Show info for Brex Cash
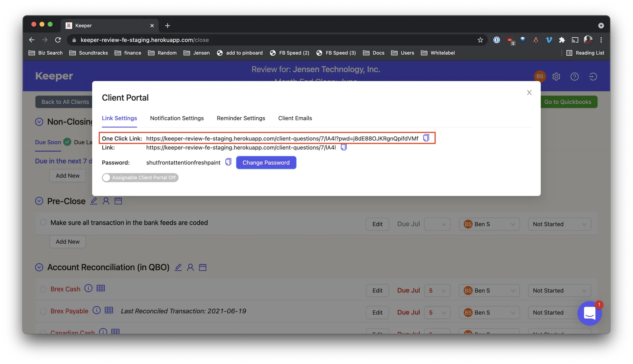This screenshot has width=633, height=364. (x=88, y=288)
